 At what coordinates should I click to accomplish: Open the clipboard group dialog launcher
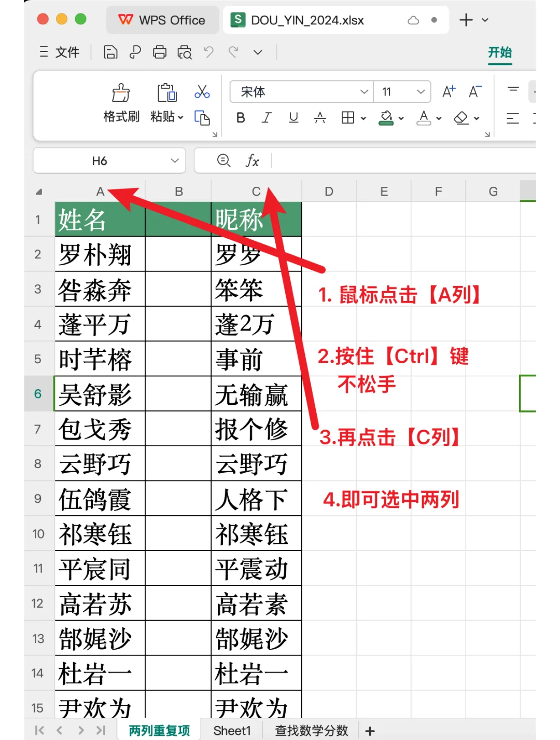point(215,134)
